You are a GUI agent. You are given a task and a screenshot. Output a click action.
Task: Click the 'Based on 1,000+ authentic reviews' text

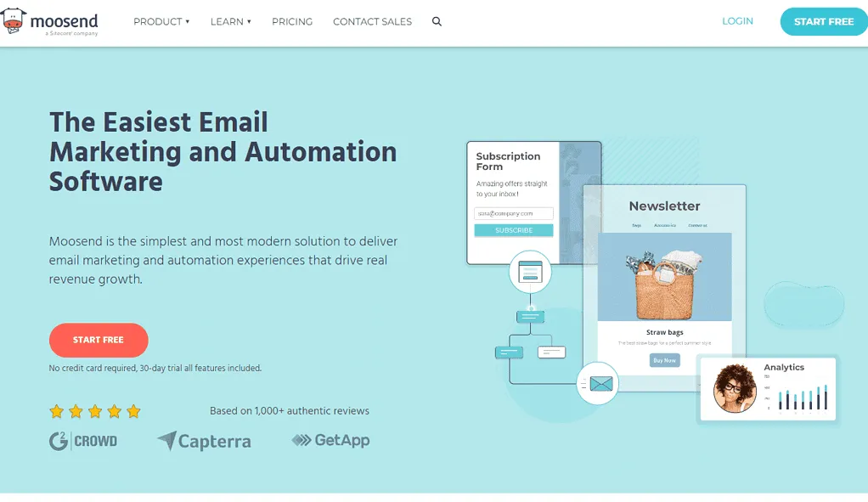pos(290,410)
